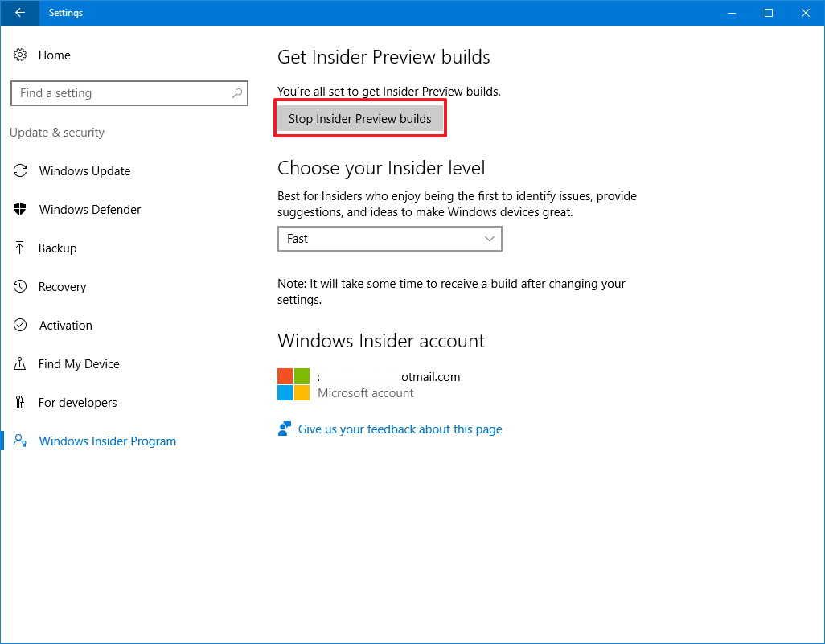Select the Windows Insider Program icon

coord(20,441)
